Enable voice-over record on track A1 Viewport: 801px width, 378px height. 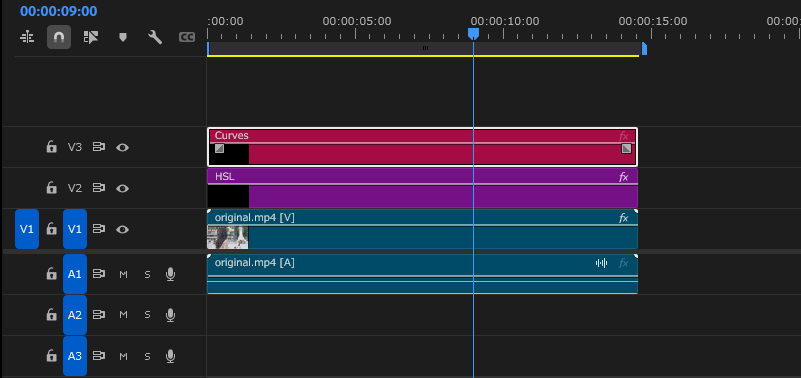click(171, 275)
